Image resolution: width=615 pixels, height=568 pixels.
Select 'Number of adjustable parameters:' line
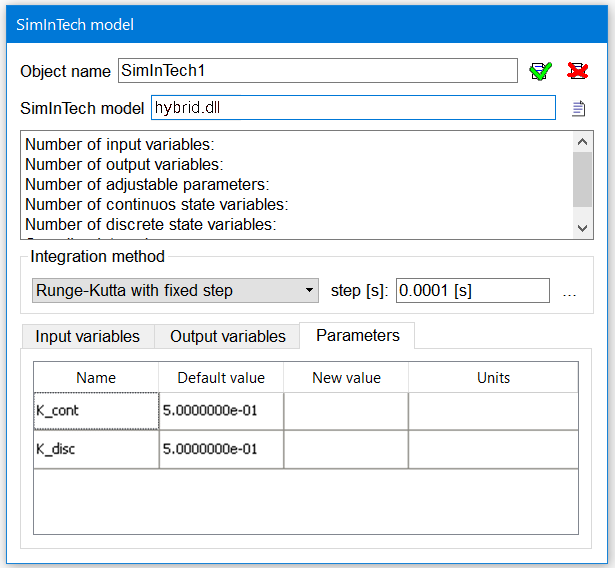(147, 184)
